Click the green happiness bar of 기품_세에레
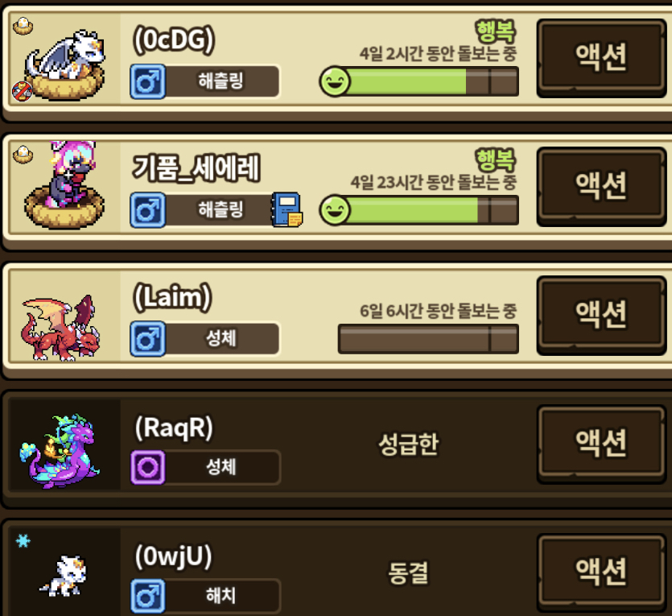 coord(419,210)
